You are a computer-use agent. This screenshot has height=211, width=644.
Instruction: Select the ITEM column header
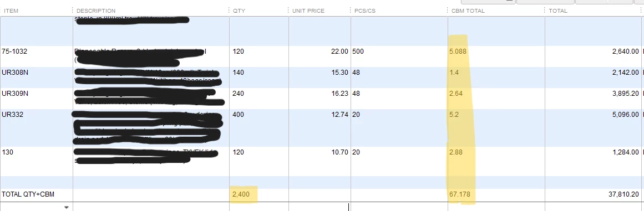(11, 11)
